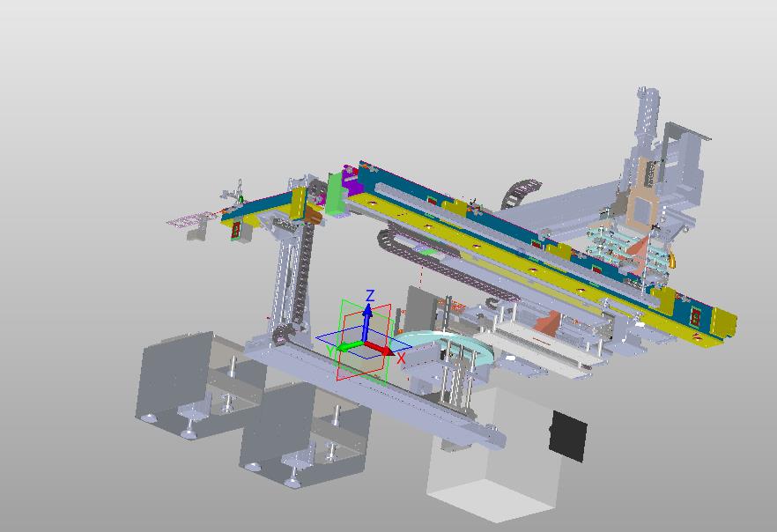Image resolution: width=777 pixels, height=532 pixels.
Task: Pick the black square panel on white cabinet
Action: click(x=568, y=436)
